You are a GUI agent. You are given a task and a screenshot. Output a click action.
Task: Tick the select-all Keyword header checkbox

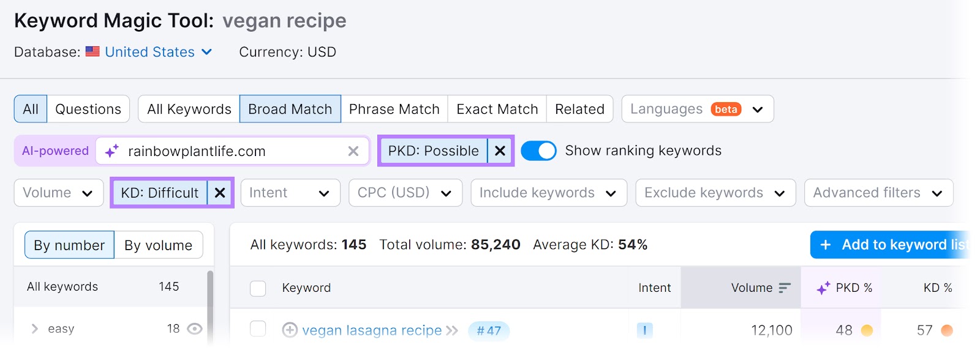[x=258, y=288]
